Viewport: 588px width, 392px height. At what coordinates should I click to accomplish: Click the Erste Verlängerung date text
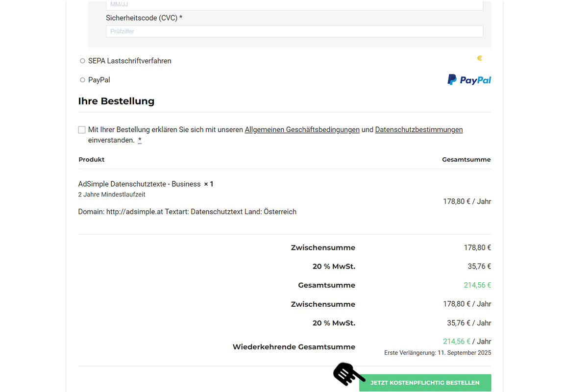(x=437, y=353)
